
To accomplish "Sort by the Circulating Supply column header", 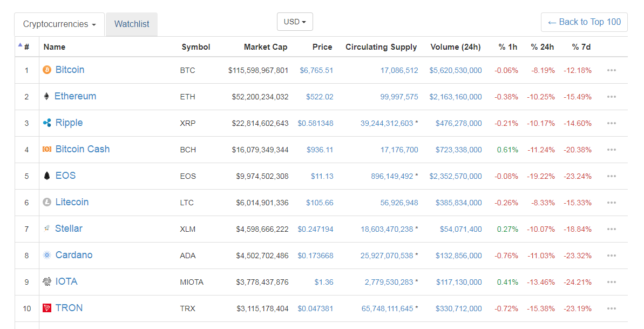I will click(x=381, y=47).
